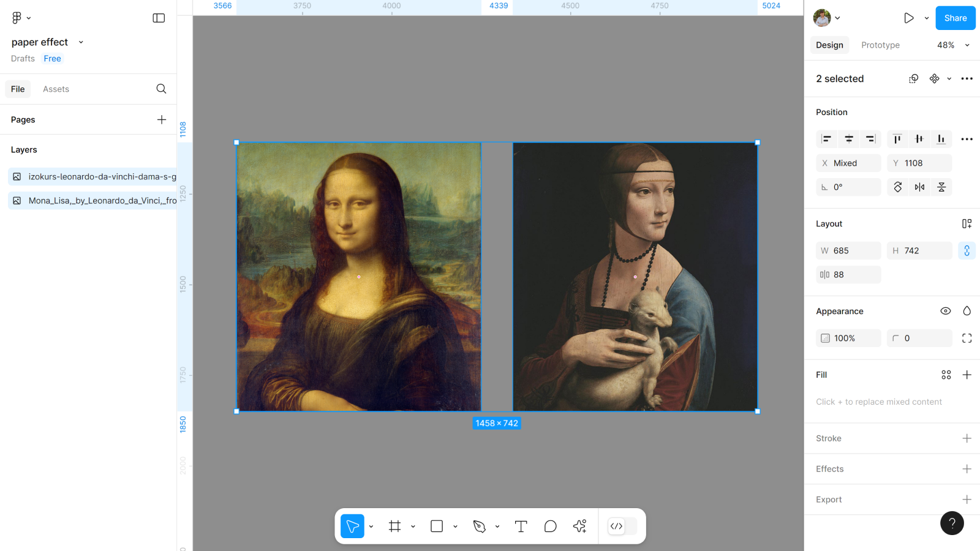Toggle Dev Mode switch
The height and width of the screenshot is (551, 980).
[x=622, y=527]
